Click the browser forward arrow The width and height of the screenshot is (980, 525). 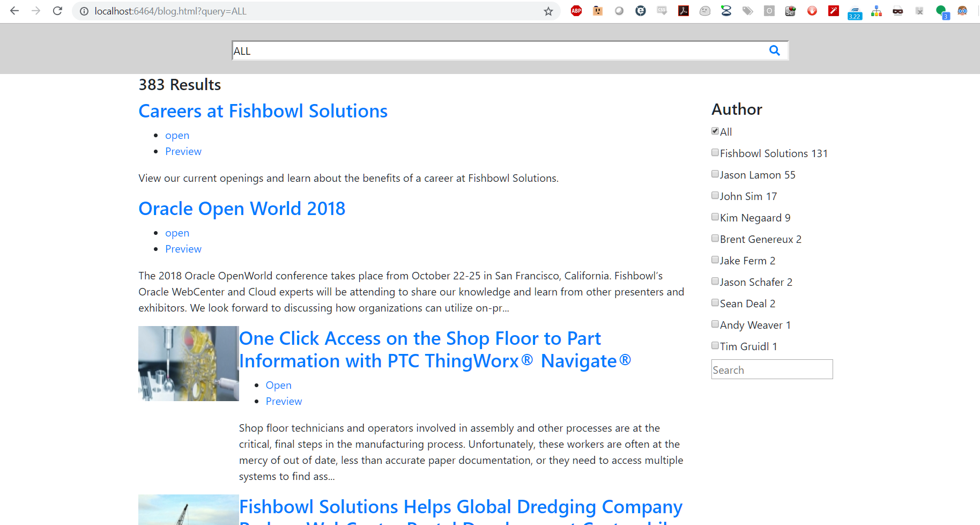36,11
